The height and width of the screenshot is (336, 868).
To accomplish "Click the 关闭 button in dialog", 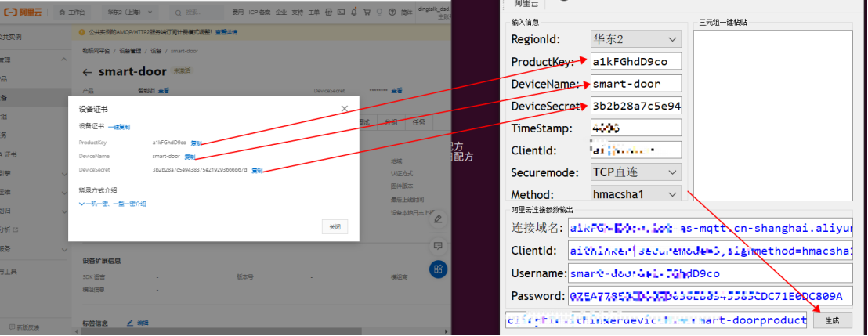I will click(335, 227).
